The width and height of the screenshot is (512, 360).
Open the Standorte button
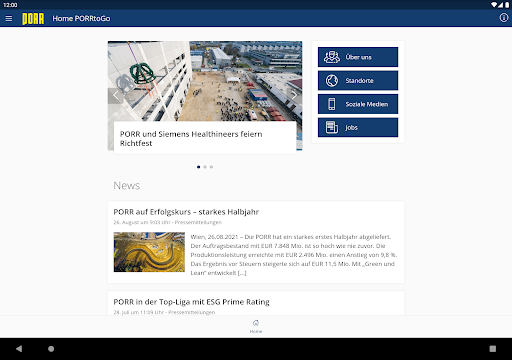point(358,81)
